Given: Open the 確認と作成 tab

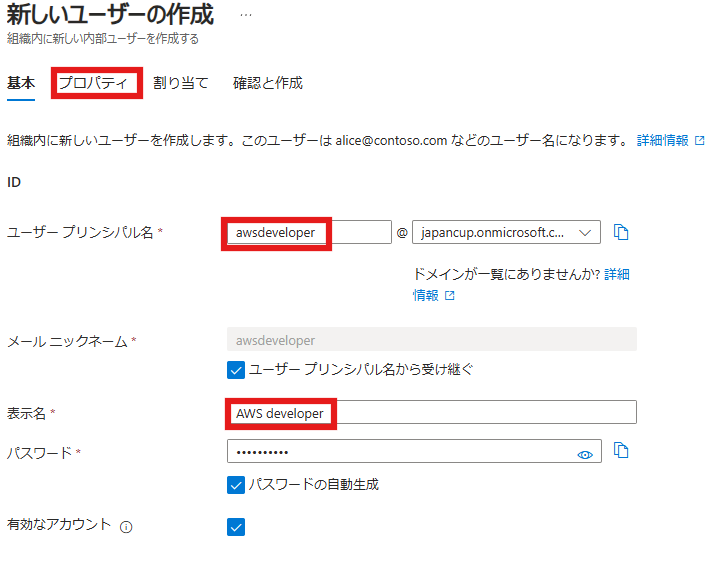Looking at the screenshot, I should tap(267, 83).
